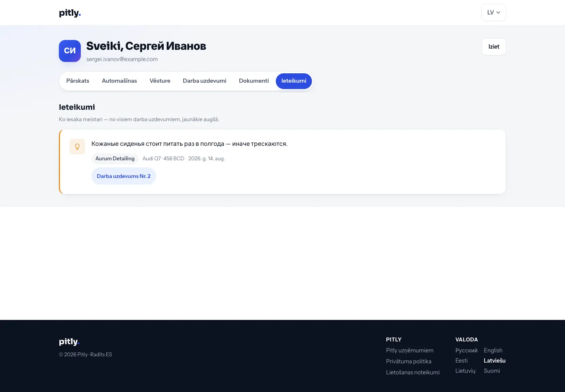This screenshot has height=392, width=565.
Task: Open Darba uzdevums Nr. 2 link
Action: tap(124, 176)
